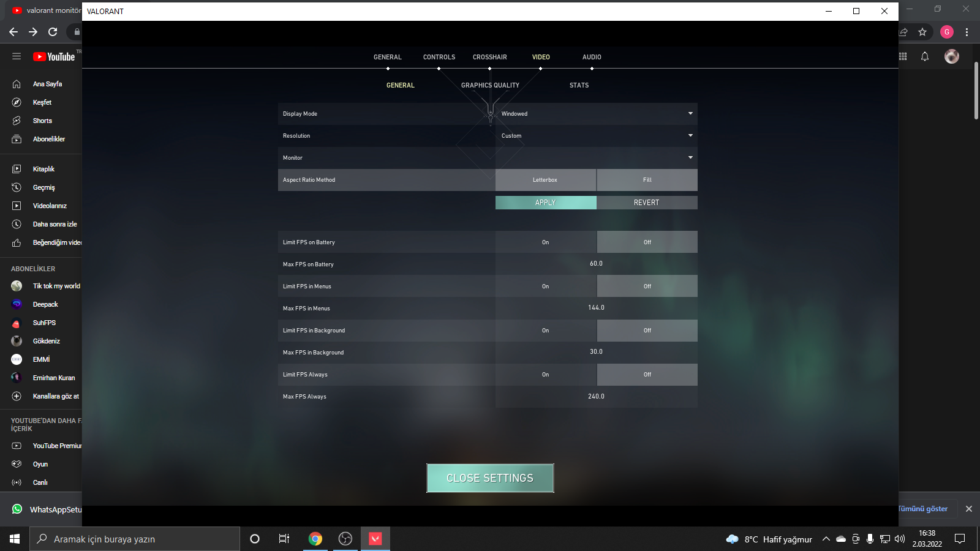
Task: Open the STATS sub-tab
Action: [x=579, y=85]
